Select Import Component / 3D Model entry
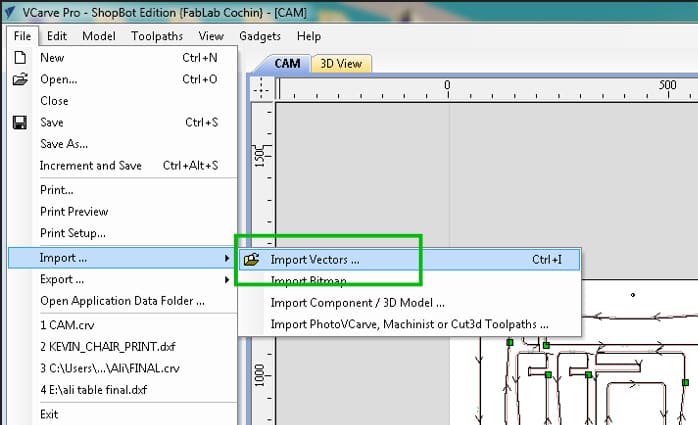Screen dimensions: 698x425 (x=410, y=303)
